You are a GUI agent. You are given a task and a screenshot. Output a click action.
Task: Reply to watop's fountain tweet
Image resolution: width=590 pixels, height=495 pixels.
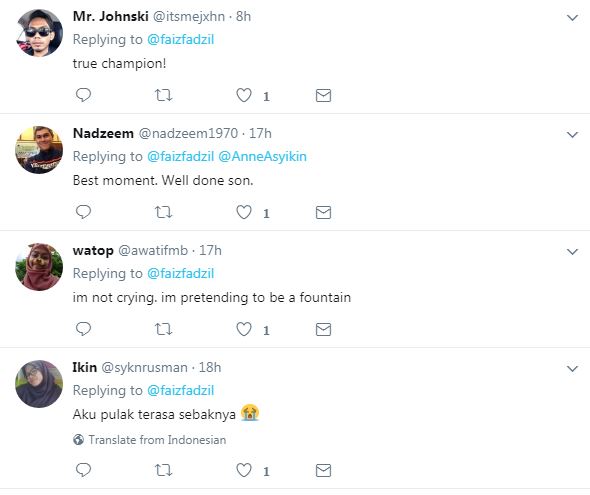tap(83, 329)
